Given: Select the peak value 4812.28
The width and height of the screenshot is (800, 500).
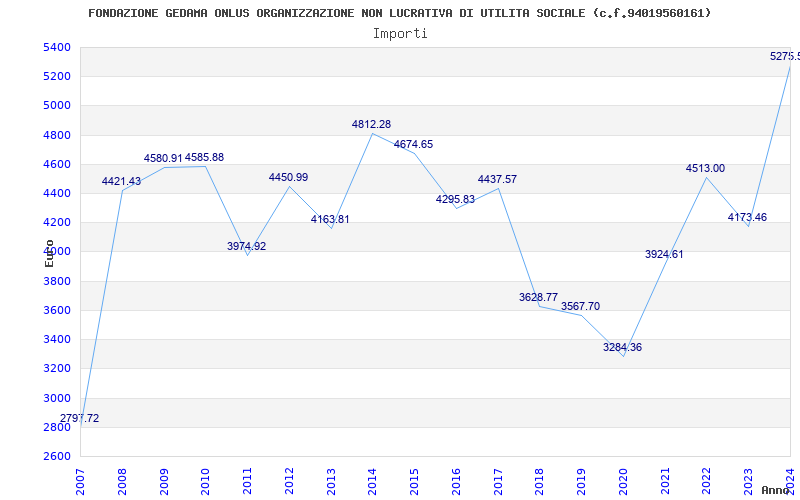Looking at the screenshot, I should click(x=371, y=124).
